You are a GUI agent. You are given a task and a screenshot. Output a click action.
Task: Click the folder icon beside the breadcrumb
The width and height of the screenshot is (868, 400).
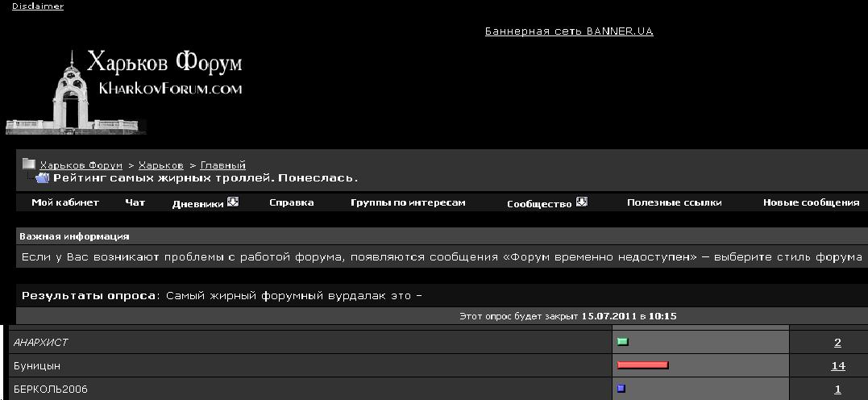(29, 164)
